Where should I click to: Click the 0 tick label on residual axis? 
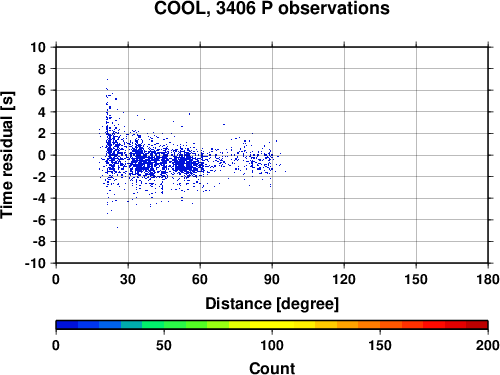pos(42,155)
